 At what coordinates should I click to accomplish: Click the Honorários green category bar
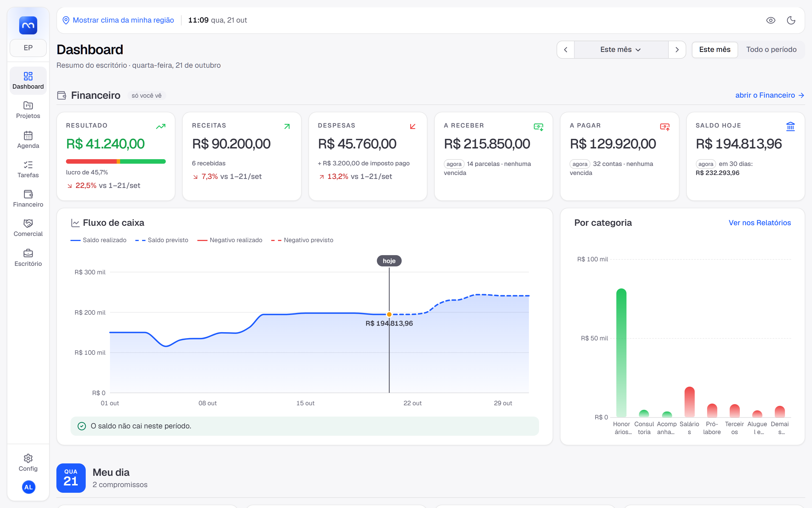click(621, 353)
